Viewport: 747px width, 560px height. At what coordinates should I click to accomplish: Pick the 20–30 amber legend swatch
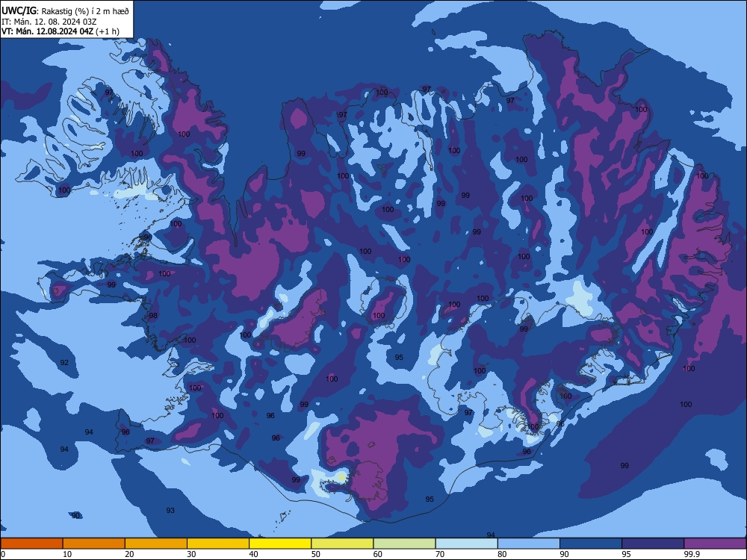click(156, 544)
